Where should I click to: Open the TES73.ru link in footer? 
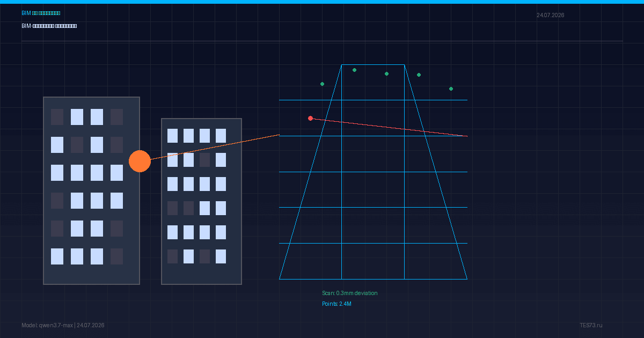pyautogui.click(x=591, y=326)
